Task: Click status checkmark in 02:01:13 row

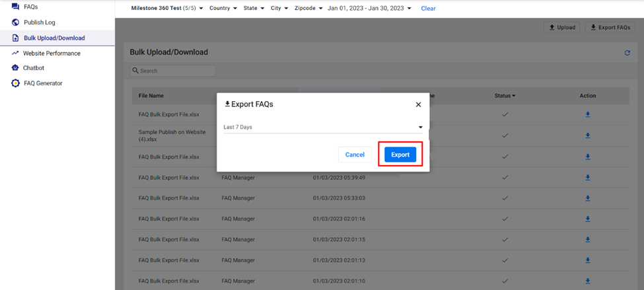Action: (x=505, y=260)
